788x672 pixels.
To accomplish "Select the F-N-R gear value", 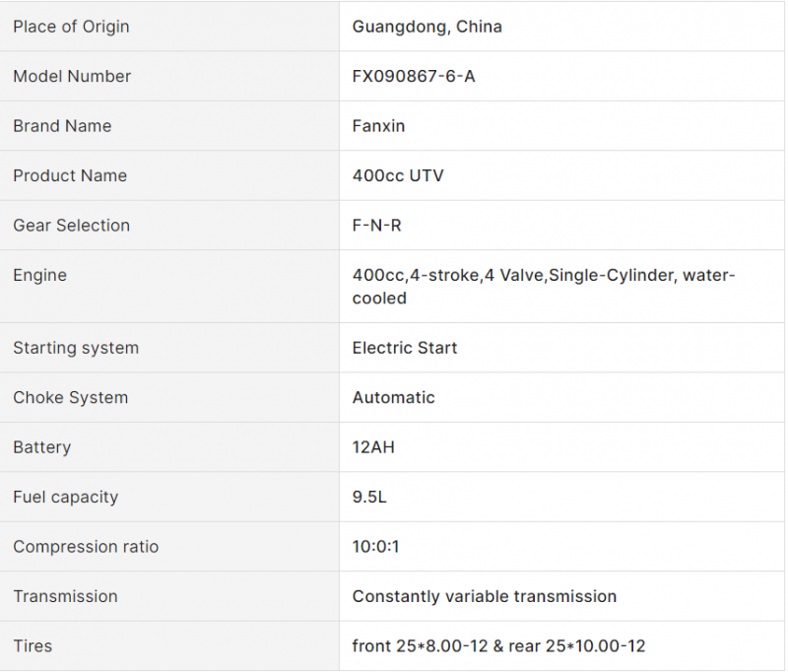I will 376,226.
